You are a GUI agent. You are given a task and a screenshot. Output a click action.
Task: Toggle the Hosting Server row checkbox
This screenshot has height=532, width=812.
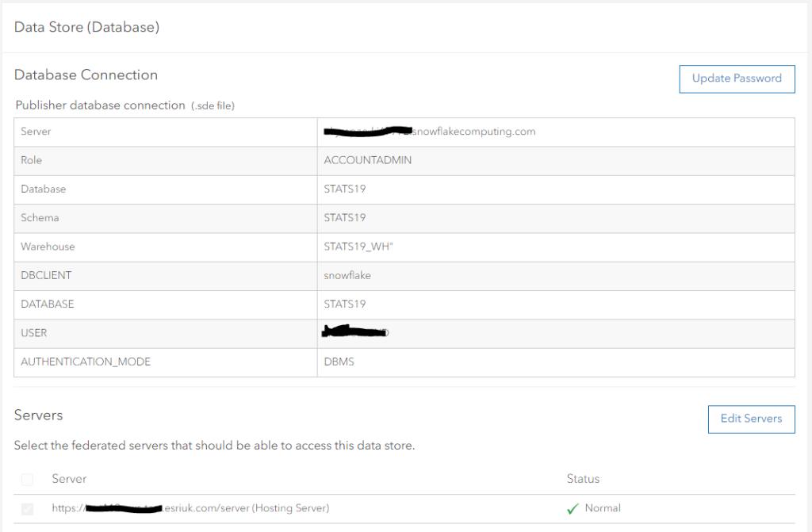[x=28, y=508]
